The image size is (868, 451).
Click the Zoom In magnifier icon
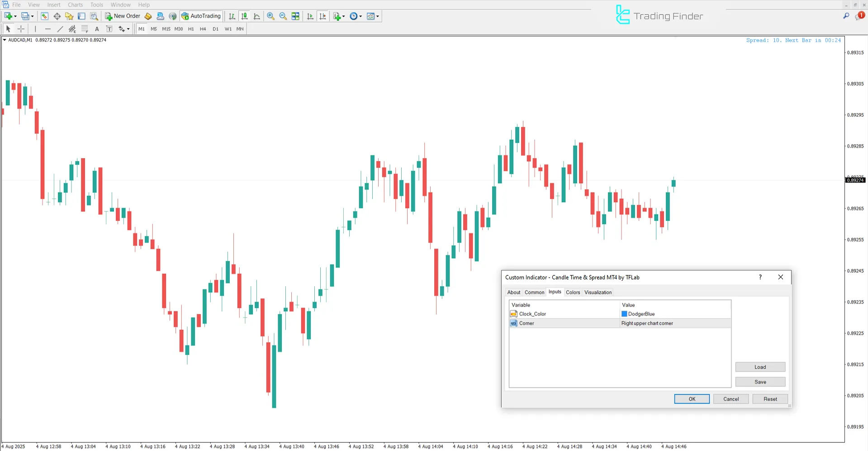[270, 16]
